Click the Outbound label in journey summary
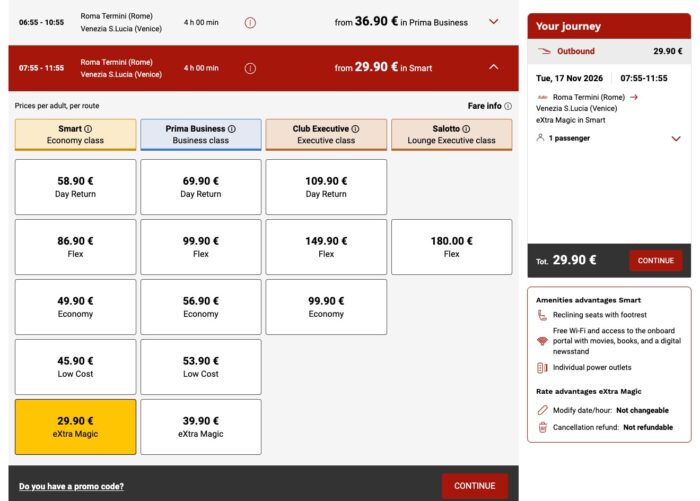 pyautogui.click(x=575, y=51)
